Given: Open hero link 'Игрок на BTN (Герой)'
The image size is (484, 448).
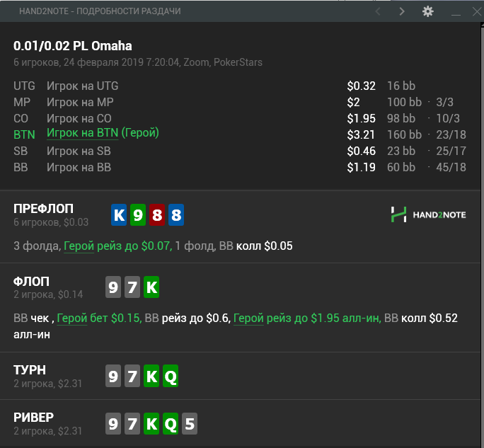Looking at the screenshot, I should 103,133.
